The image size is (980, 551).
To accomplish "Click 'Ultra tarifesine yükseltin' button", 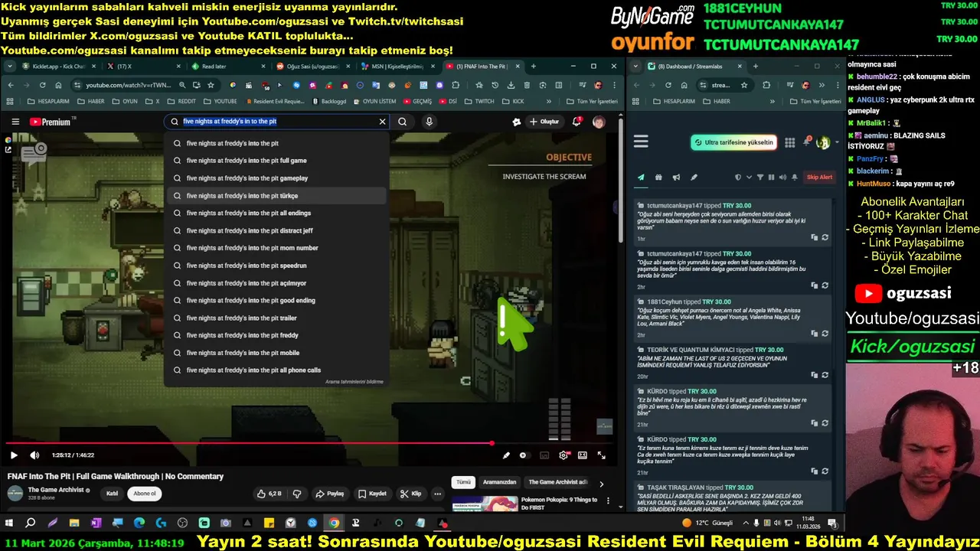I will pos(734,142).
